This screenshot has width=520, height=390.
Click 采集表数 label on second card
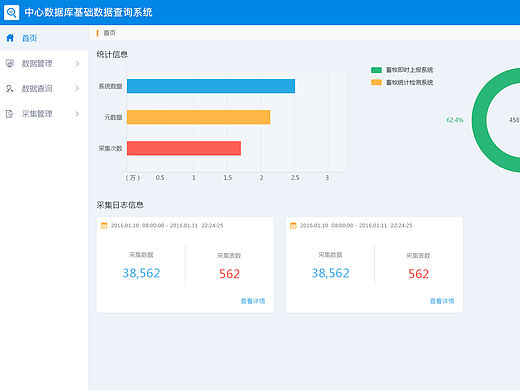(418, 256)
